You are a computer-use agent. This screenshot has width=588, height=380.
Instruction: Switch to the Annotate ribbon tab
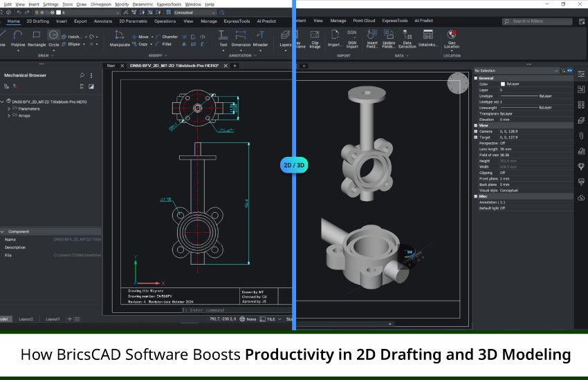point(103,21)
